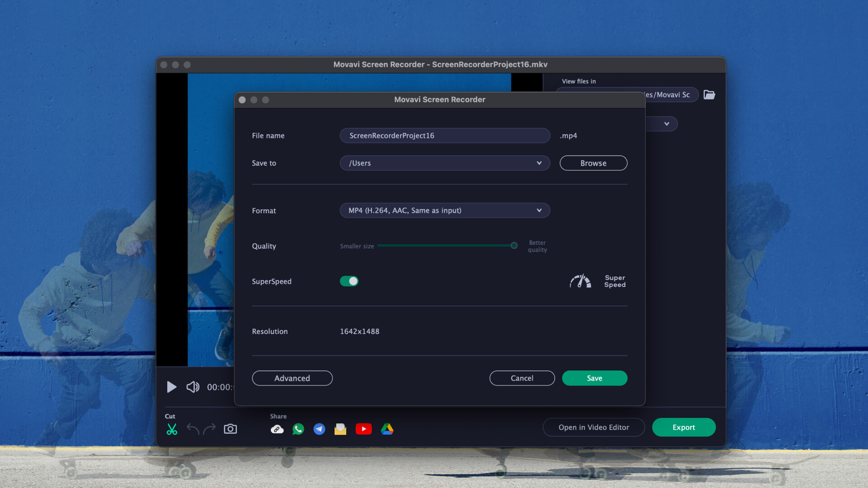Share the recording to Google Drive
868x488 pixels.
coord(387,429)
